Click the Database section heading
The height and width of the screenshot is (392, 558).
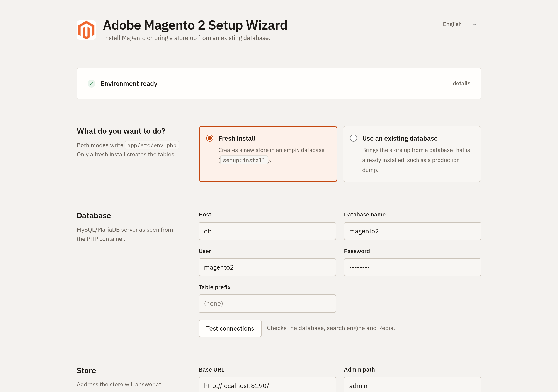pyautogui.click(x=94, y=216)
